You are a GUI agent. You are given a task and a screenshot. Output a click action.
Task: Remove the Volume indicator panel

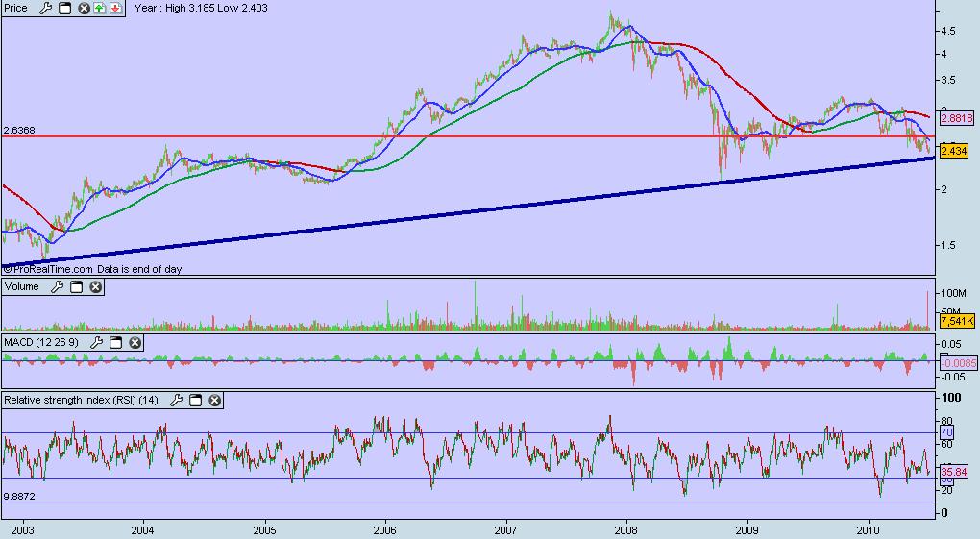96,287
